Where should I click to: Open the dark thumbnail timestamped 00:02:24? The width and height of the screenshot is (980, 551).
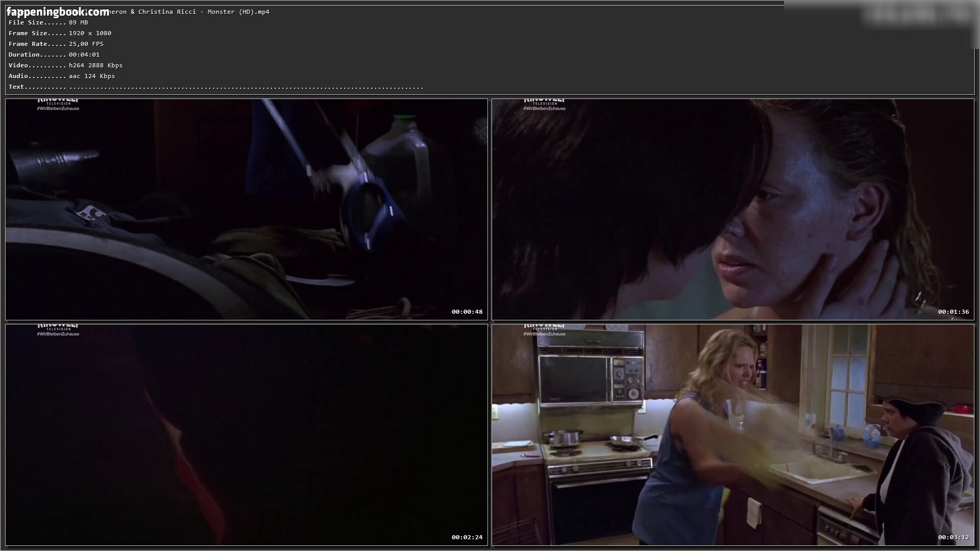(x=247, y=435)
